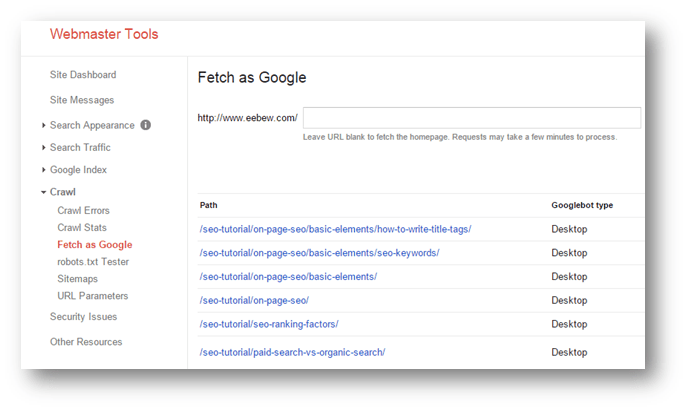Image resolution: width=687 pixels, height=411 pixels.
Task: Go to Crawl Errors page
Action: (83, 210)
